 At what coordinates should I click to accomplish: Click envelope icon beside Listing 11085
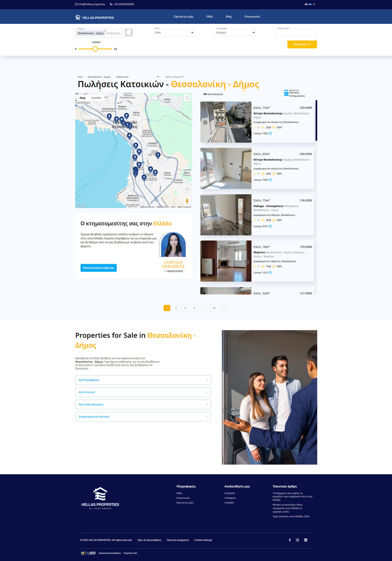pos(270,133)
